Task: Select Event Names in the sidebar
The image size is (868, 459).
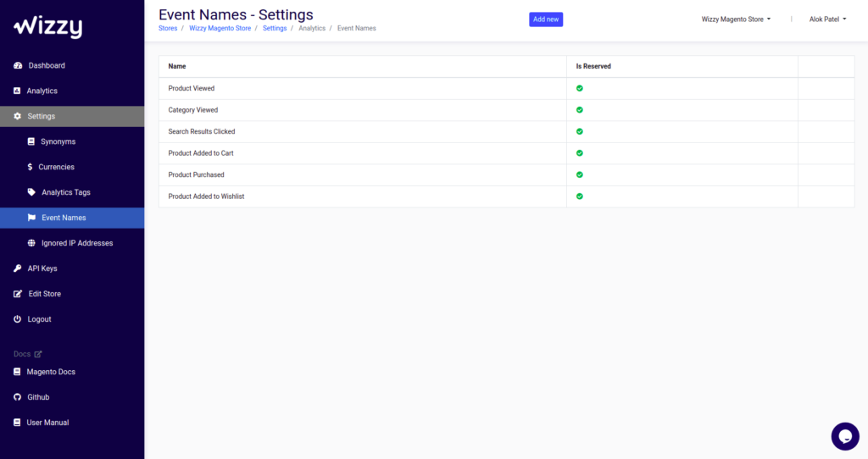Action: click(72, 218)
